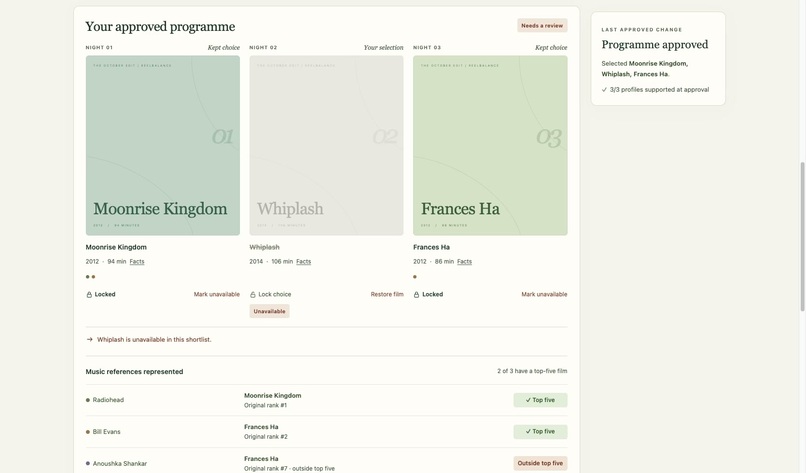The width and height of the screenshot is (806, 473).
Task: Click the Needs a review badge
Action: pos(542,26)
